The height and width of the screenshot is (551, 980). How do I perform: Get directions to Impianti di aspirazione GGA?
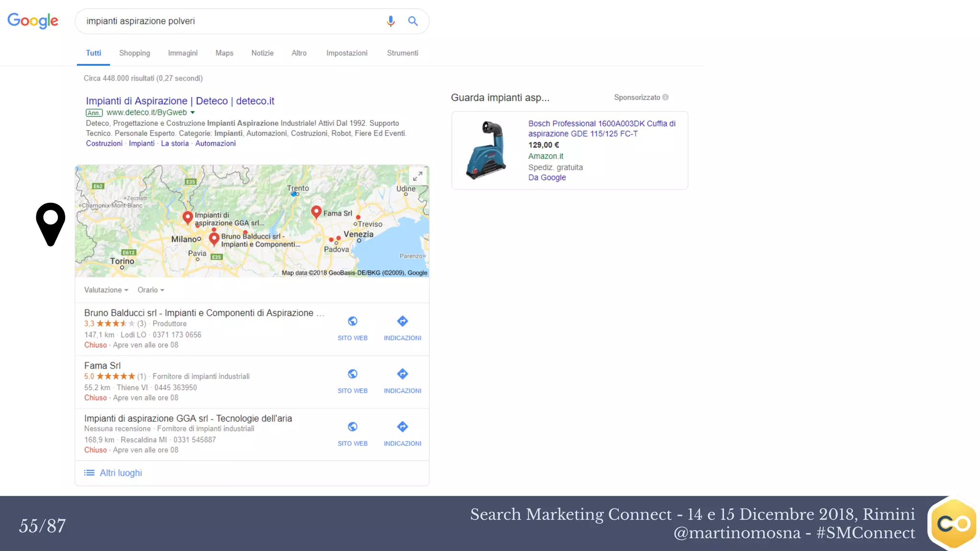[402, 433]
